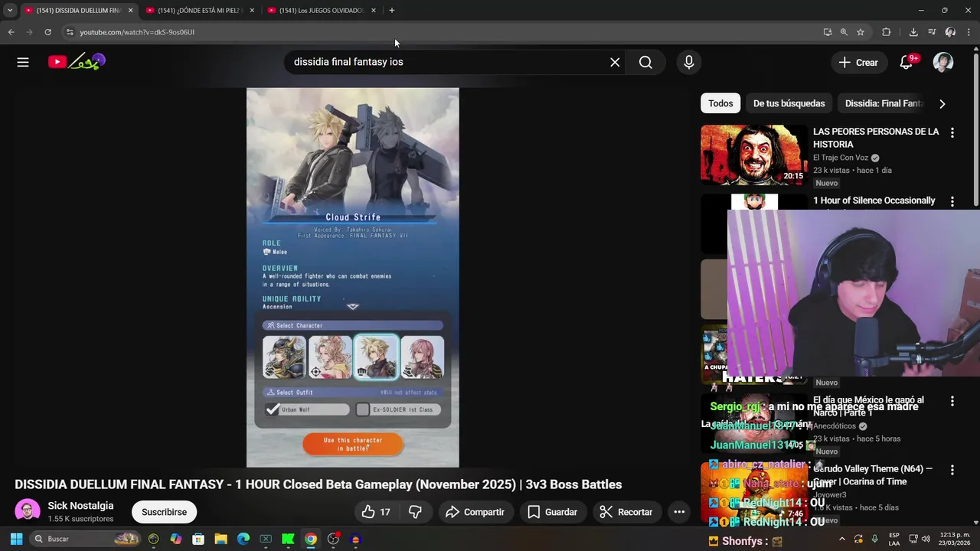The width and height of the screenshot is (980, 551).
Task: Open Chrome extensions puzzle icon
Action: [x=886, y=32]
